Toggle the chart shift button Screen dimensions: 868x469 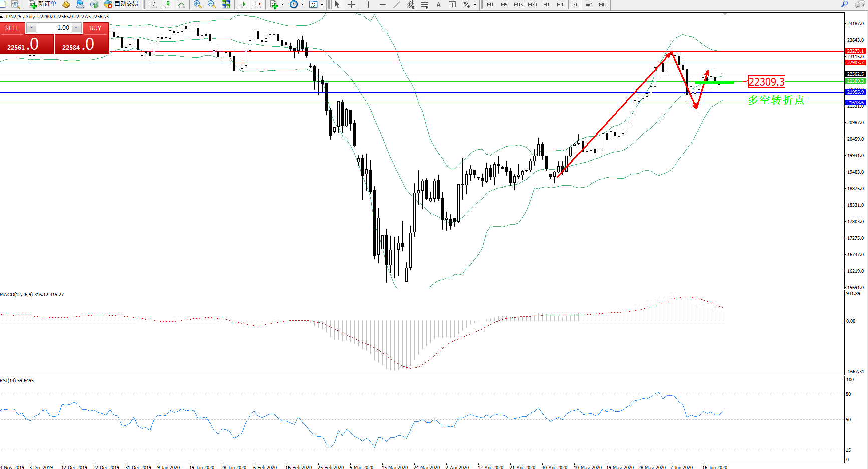pos(257,5)
